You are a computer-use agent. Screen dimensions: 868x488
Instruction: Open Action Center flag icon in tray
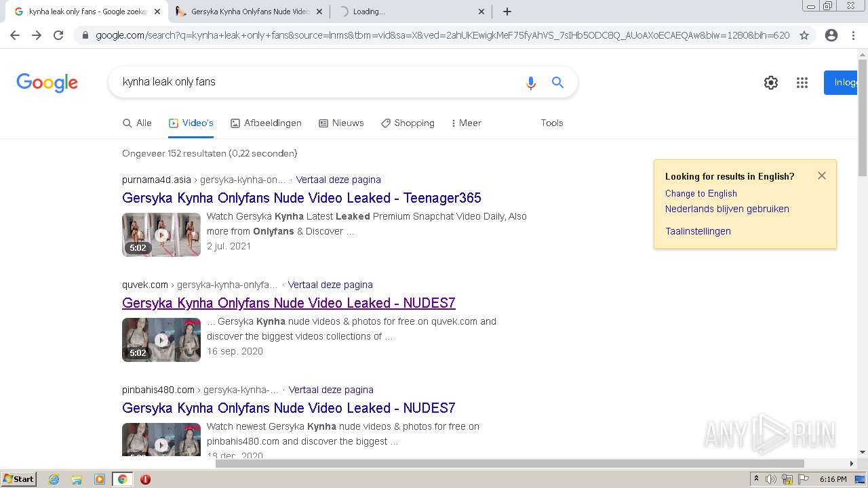804,479
